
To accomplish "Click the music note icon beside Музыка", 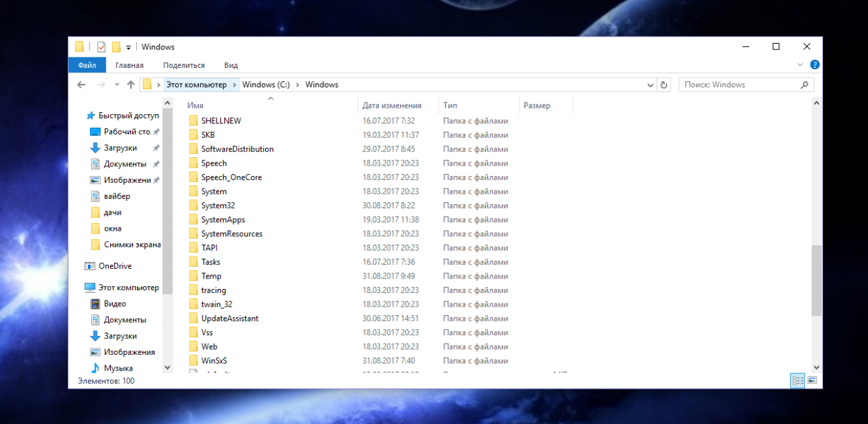I will tap(95, 369).
